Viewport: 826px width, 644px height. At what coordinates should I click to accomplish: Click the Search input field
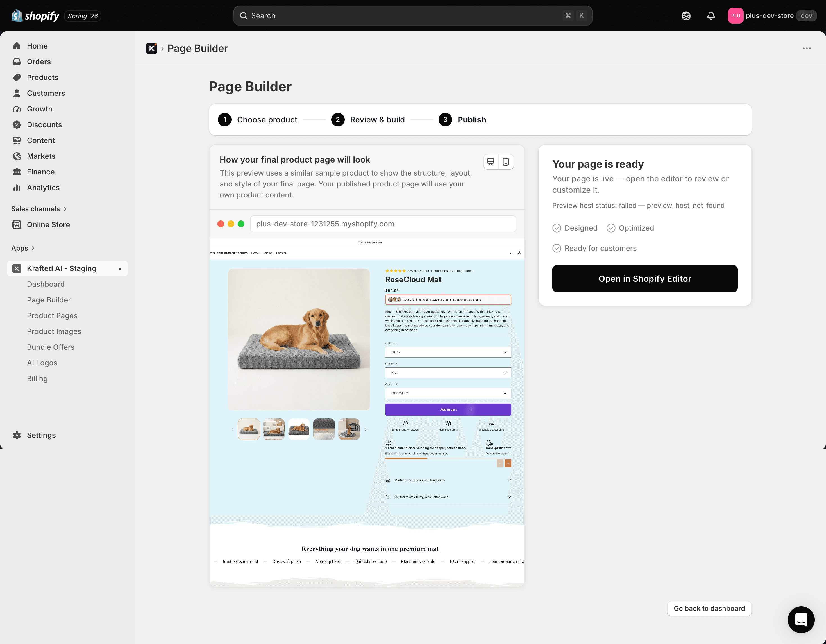[413, 16]
